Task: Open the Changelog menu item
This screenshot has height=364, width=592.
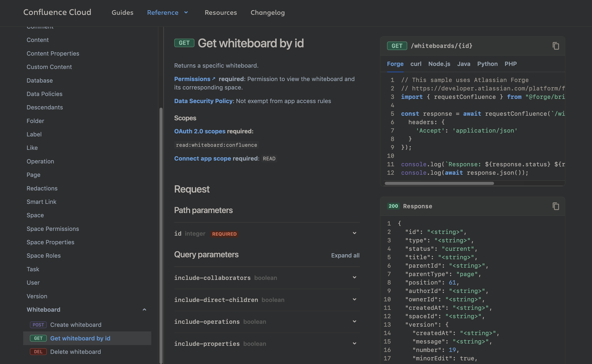Action: coord(267,12)
